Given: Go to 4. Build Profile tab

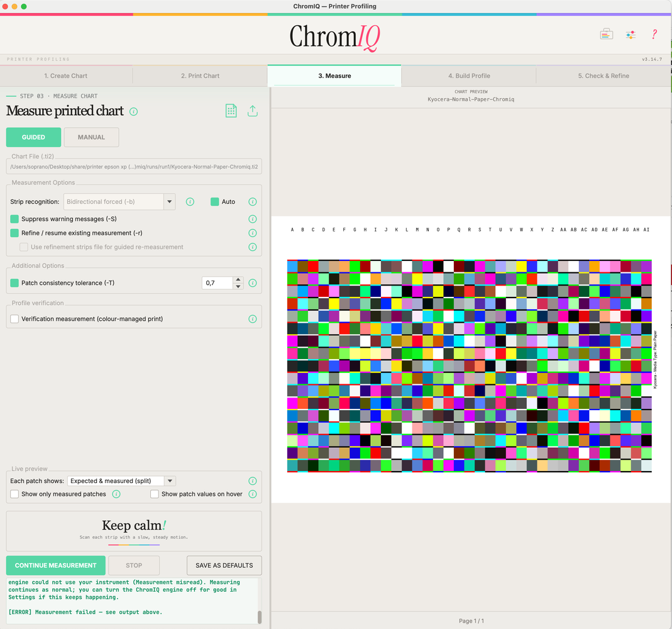Looking at the screenshot, I should pyautogui.click(x=469, y=76).
